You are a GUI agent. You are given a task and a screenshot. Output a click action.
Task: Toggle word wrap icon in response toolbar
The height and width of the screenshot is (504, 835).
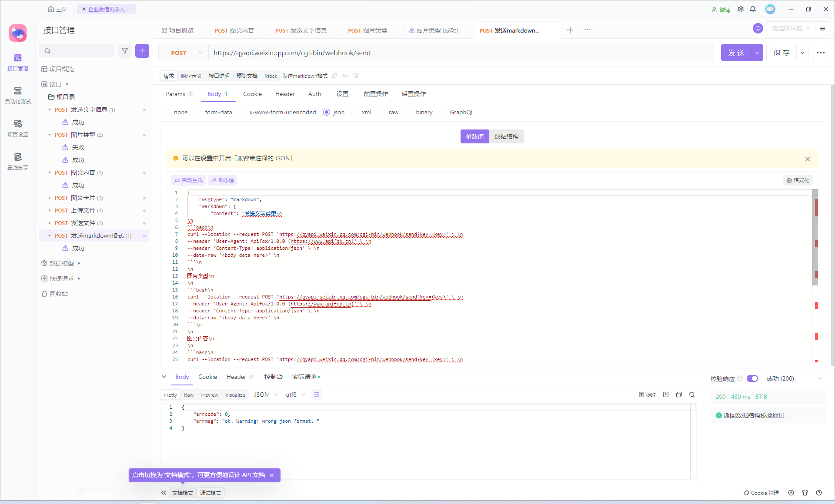pos(317,395)
